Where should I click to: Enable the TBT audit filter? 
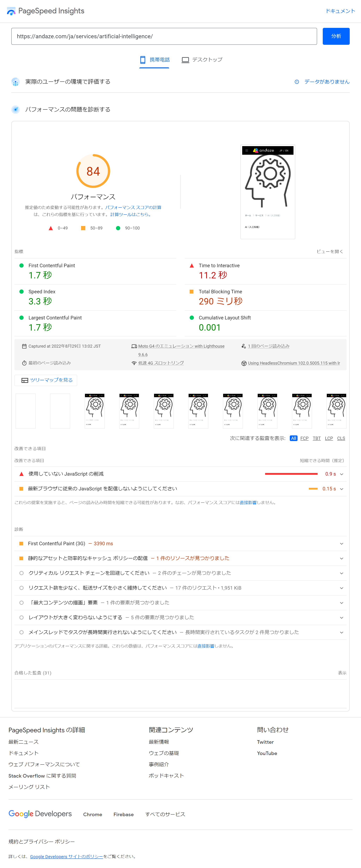click(317, 438)
